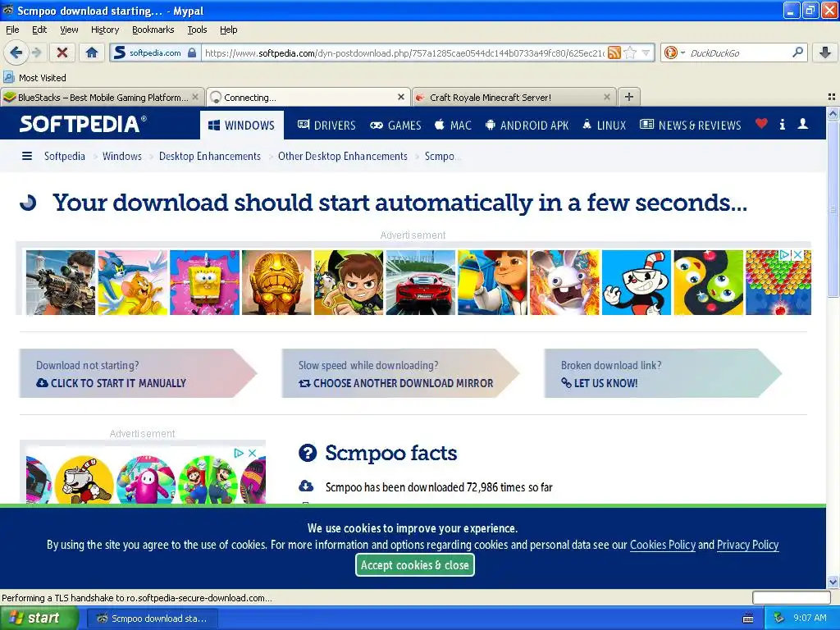Click the search magnifier icon
This screenshot has height=630, width=840.
click(x=797, y=52)
